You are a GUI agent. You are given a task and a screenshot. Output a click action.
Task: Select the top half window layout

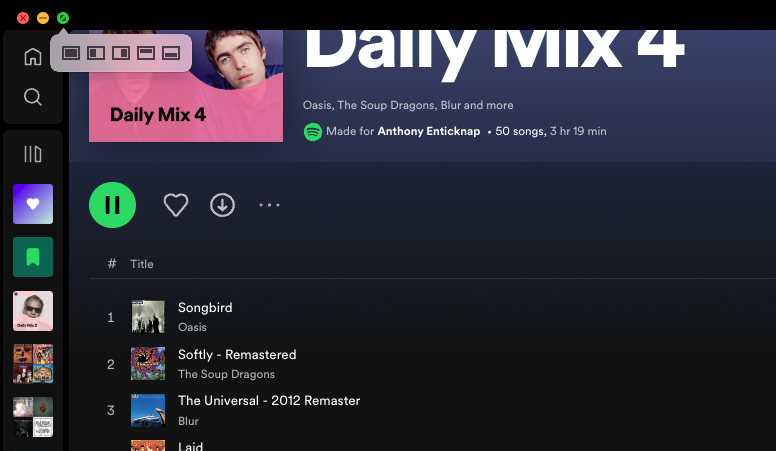pyautogui.click(x=146, y=53)
